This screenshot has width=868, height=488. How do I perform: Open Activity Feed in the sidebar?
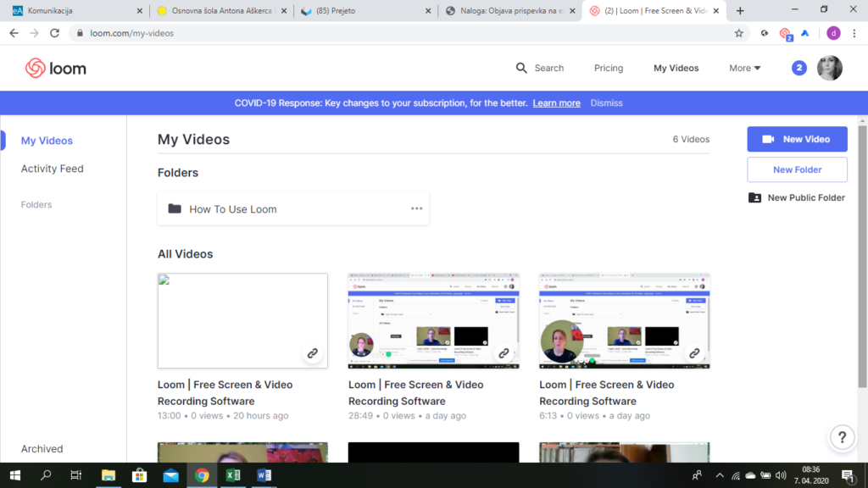[52, 169]
